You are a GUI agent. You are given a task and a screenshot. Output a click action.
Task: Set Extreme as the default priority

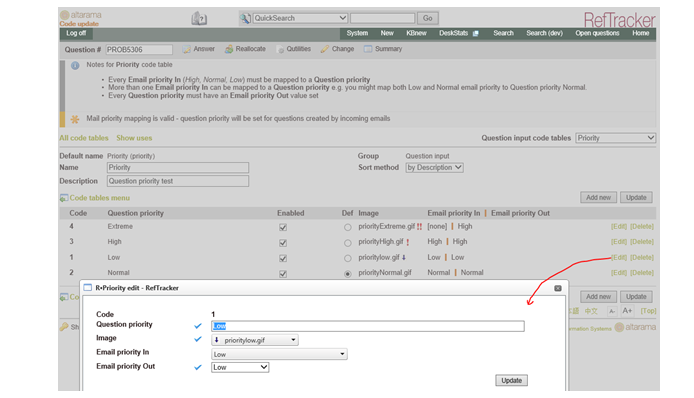tap(347, 227)
